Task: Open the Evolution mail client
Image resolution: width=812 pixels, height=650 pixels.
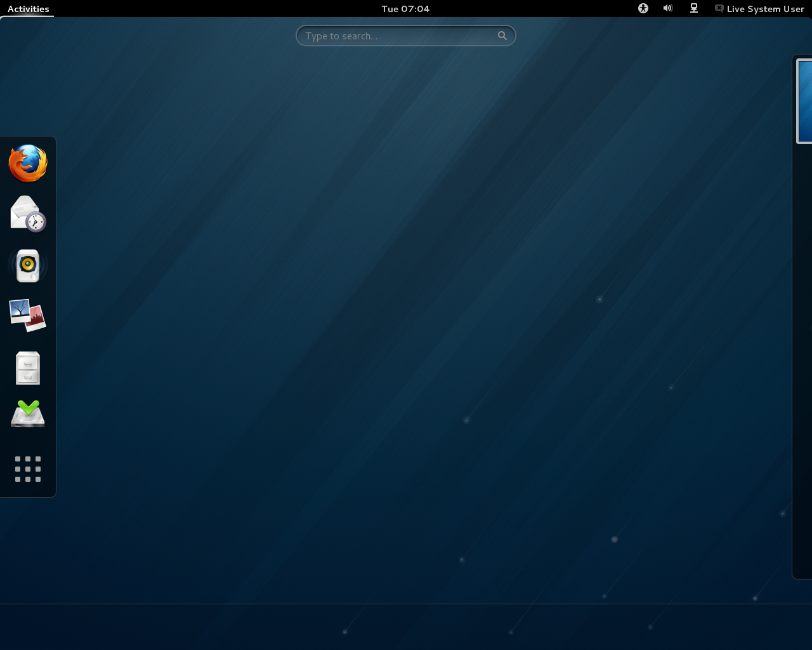Action: (x=27, y=213)
